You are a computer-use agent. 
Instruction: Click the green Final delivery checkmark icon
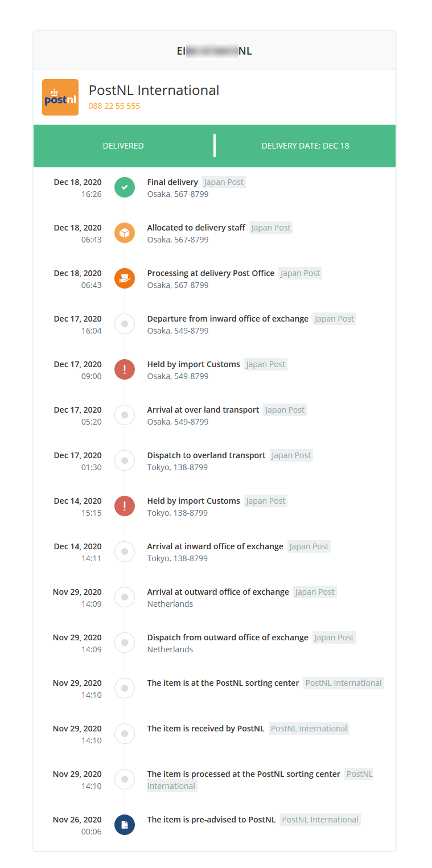[125, 187]
